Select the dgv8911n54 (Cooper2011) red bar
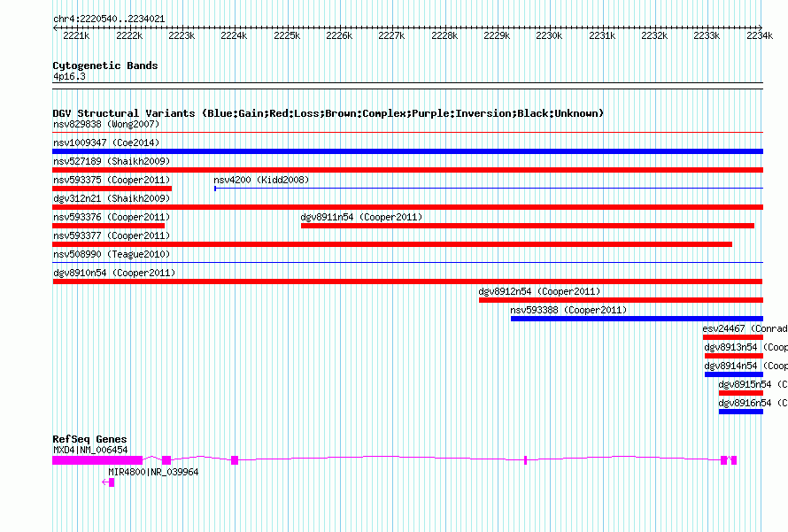This screenshot has width=788, height=532. (x=527, y=226)
